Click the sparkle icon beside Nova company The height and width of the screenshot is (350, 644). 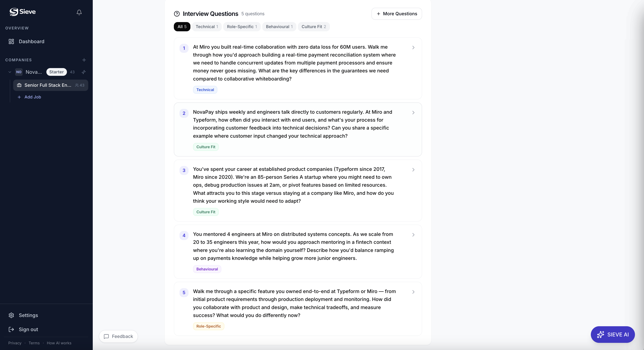(x=84, y=72)
